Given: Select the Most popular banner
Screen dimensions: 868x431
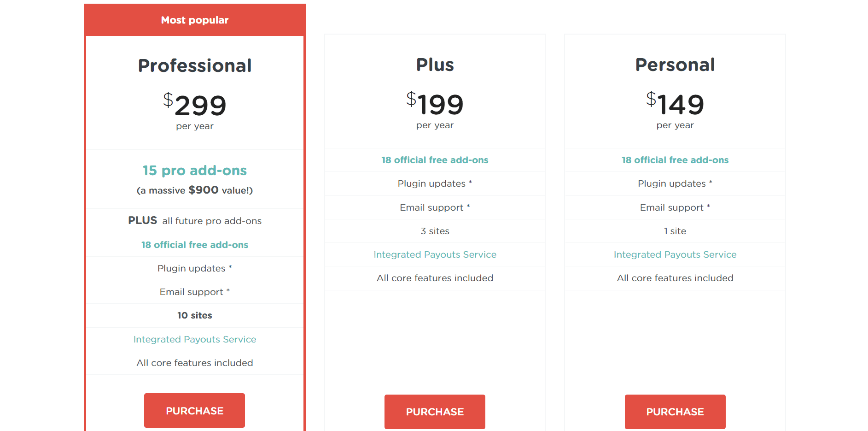Looking at the screenshot, I should pyautogui.click(x=194, y=20).
